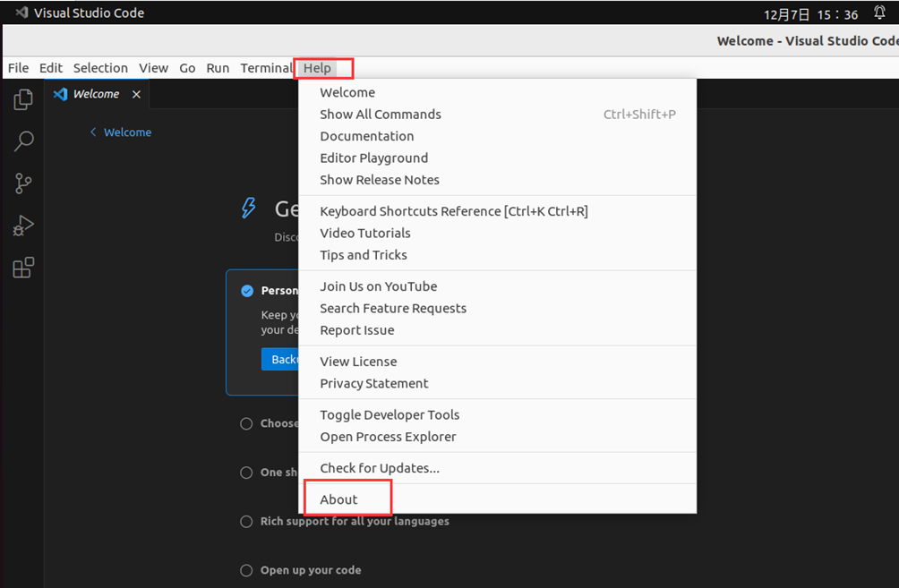Choose Welcome from Help menu

point(498,92)
